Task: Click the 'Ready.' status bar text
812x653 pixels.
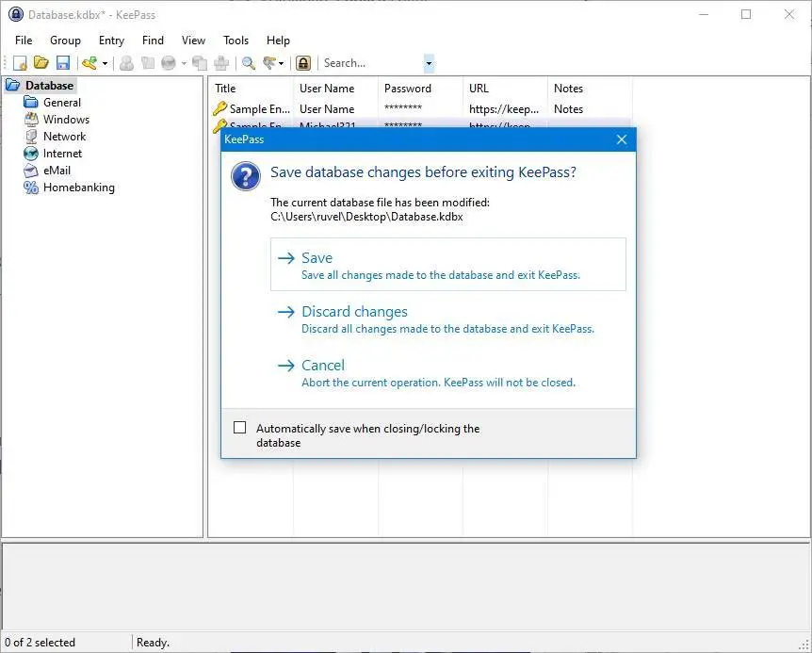Action: click(x=153, y=643)
